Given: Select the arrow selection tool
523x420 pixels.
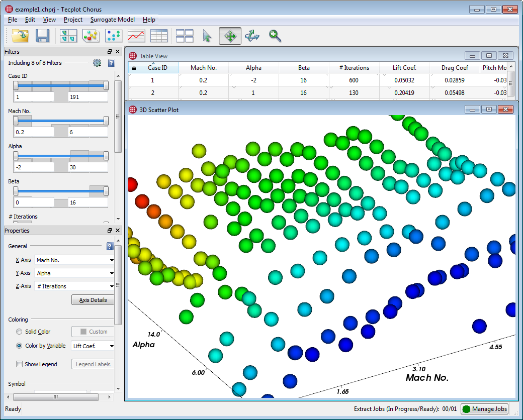Looking at the screenshot, I should 207,36.
